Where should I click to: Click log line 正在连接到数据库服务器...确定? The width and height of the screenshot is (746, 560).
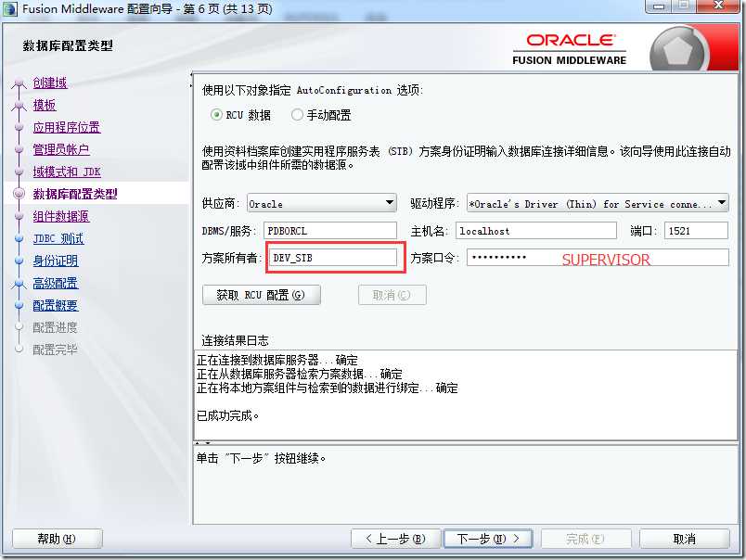coord(277,360)
